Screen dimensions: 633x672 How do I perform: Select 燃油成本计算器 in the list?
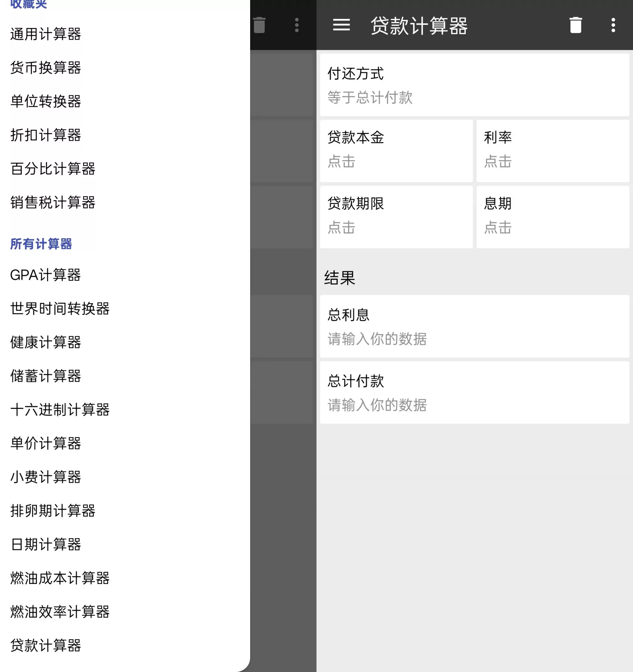tap(60, 578)
